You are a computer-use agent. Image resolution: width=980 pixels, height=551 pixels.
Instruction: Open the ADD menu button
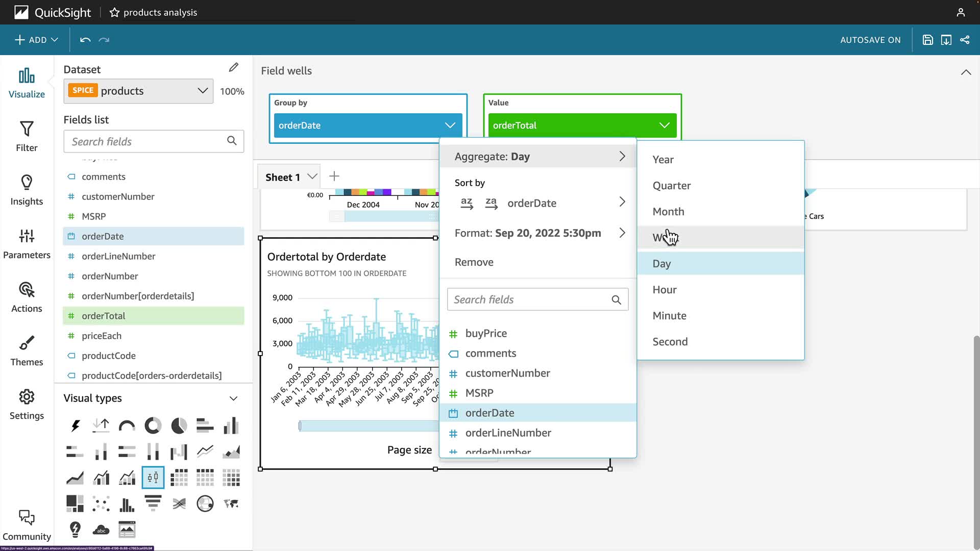pyautogui.click(x=36, y=40)
